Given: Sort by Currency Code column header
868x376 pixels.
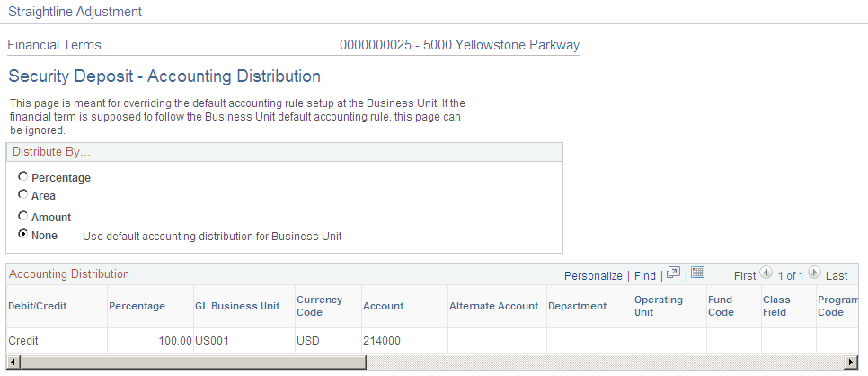Looking at the screenshot, I should click(319, 306).
